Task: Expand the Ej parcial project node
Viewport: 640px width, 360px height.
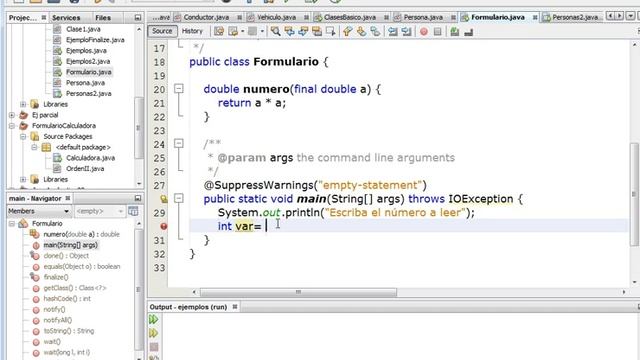Action: pyautogui.click(x=12, y=115)
